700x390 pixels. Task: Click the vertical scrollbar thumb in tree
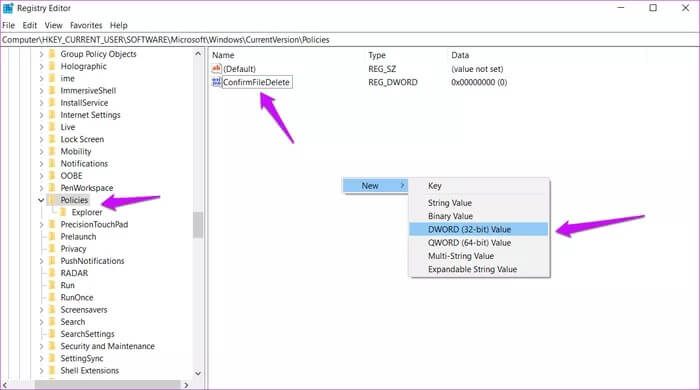pyautogui.click(x=198, y=225)
